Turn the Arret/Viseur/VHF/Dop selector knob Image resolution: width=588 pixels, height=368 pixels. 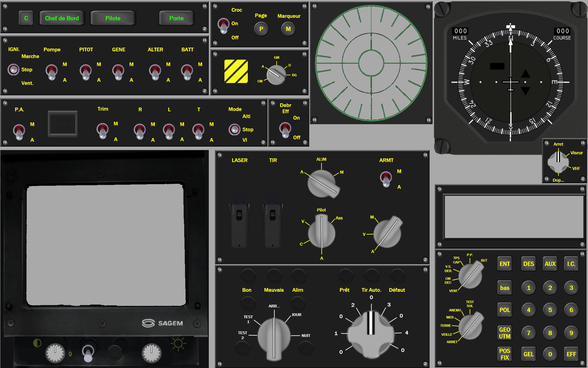click(x=558, y=162)
